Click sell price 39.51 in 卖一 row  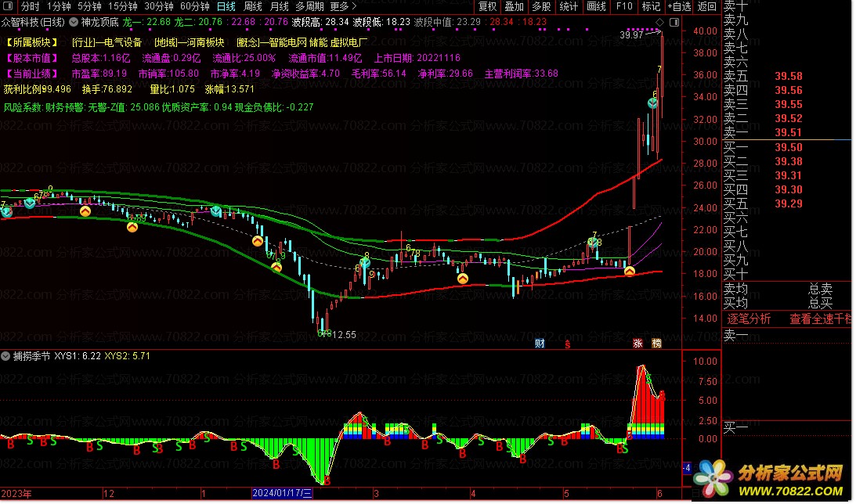(x=789, y=132)
